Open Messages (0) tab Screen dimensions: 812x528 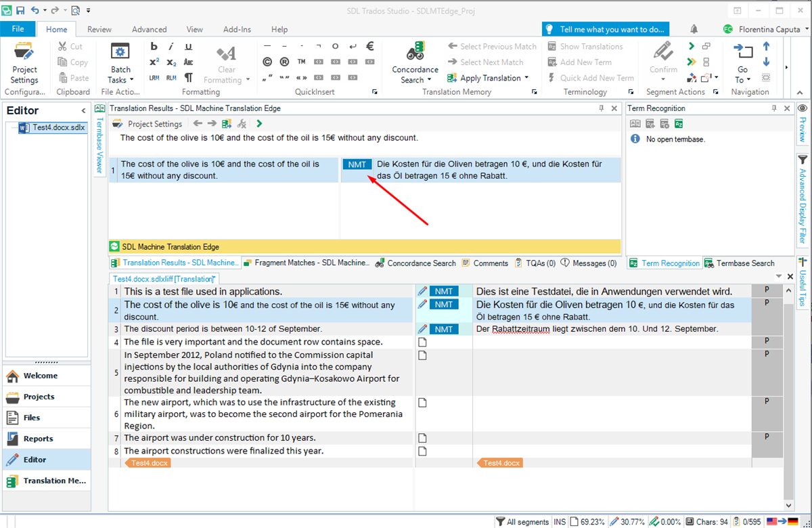pos(589,263)
